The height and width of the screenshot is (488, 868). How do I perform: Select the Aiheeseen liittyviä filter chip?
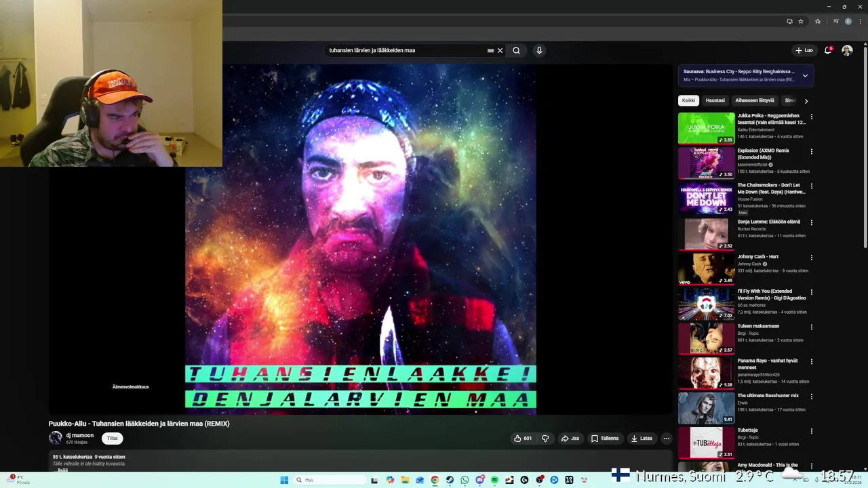click(755, 100)
